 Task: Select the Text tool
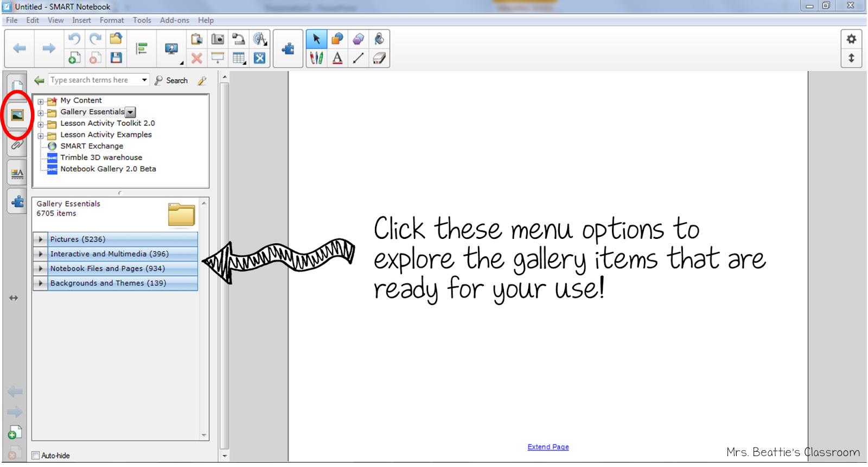(337, 58)
